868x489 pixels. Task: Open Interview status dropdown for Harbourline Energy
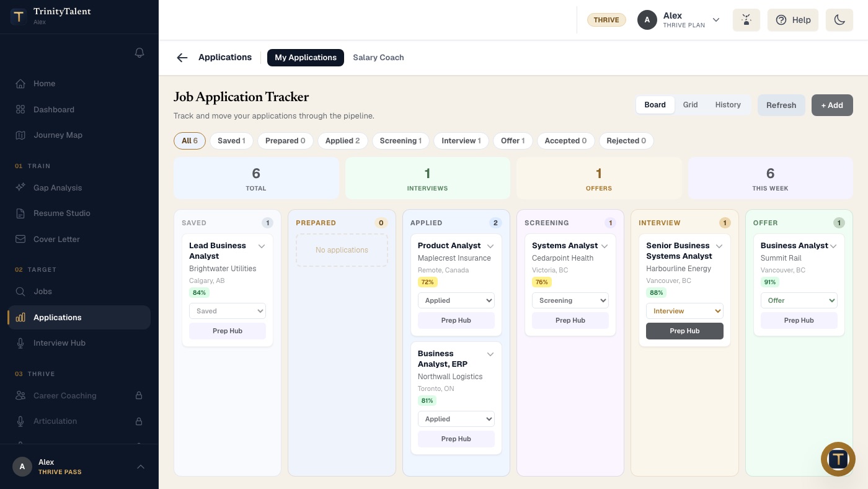[x=684, y=311]
